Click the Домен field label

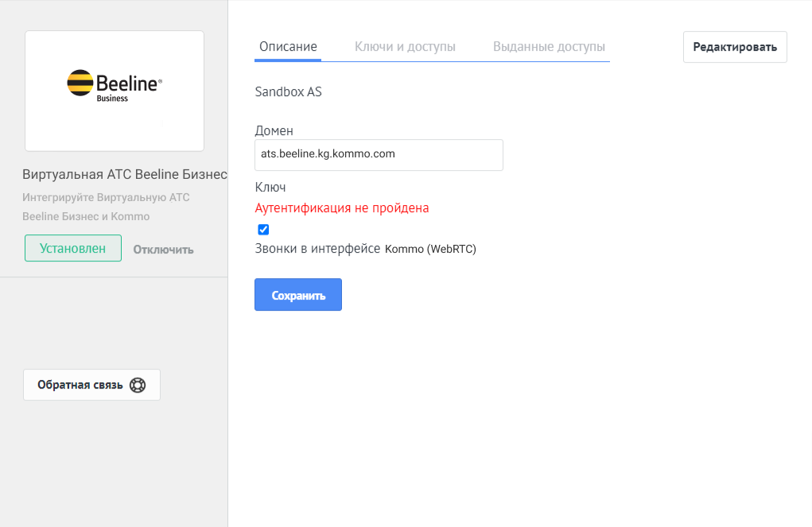274,131
